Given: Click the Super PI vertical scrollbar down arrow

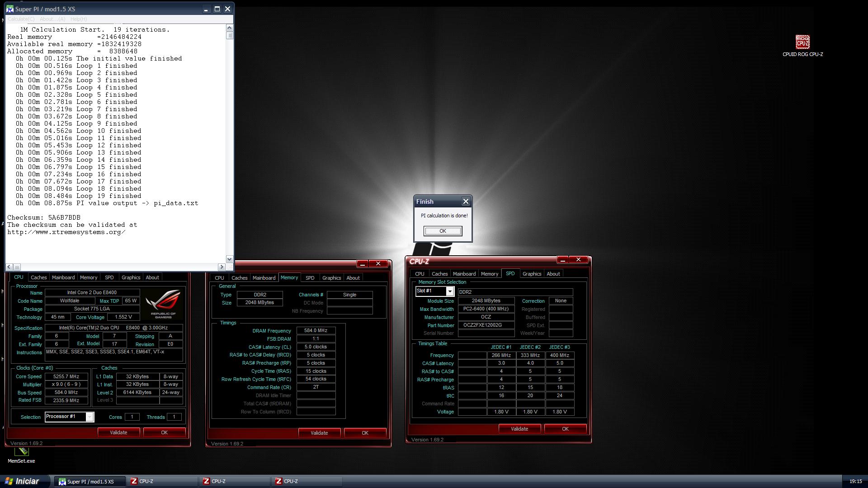Looking at the screenshot, I should click(230, 259).
